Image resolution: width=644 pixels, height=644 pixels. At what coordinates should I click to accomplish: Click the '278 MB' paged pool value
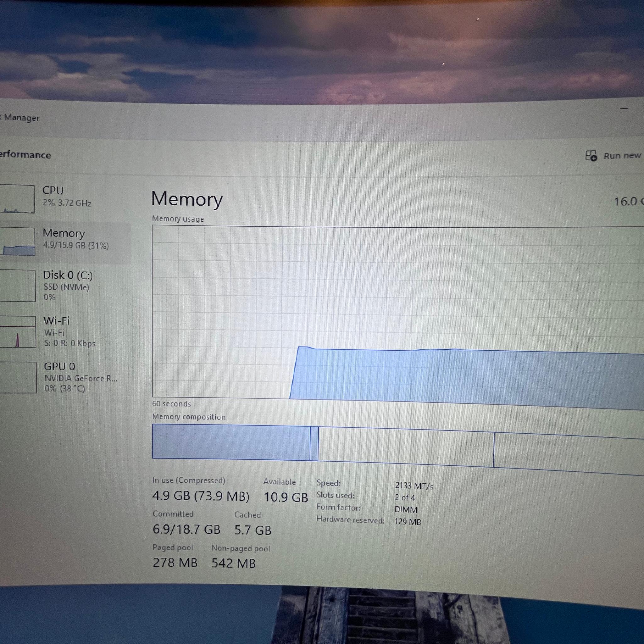[x=175, y=563]
